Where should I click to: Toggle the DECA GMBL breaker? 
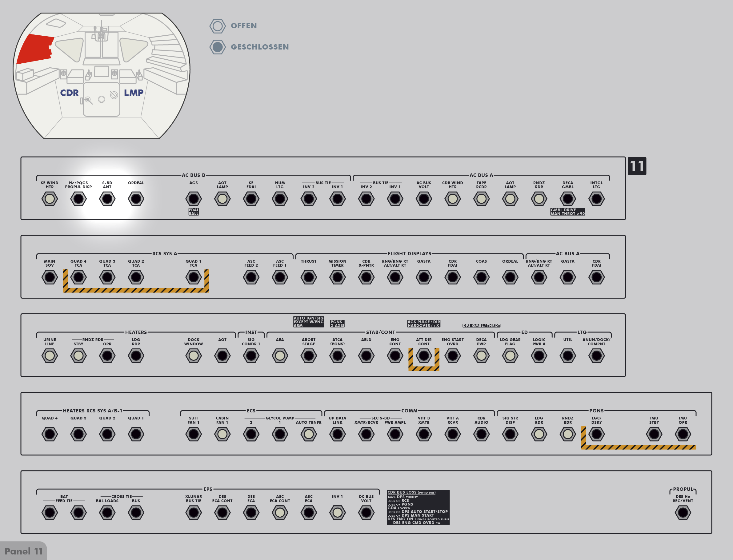567,199
